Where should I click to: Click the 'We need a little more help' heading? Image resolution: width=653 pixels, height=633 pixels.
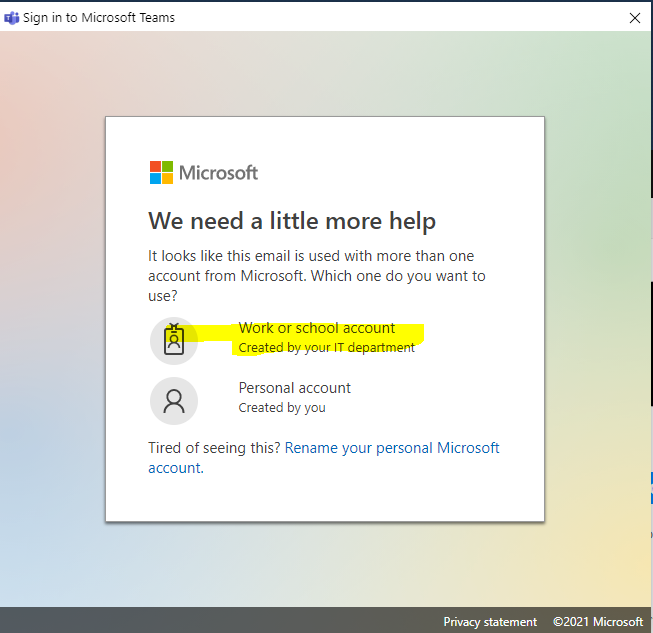coord(292,221)
